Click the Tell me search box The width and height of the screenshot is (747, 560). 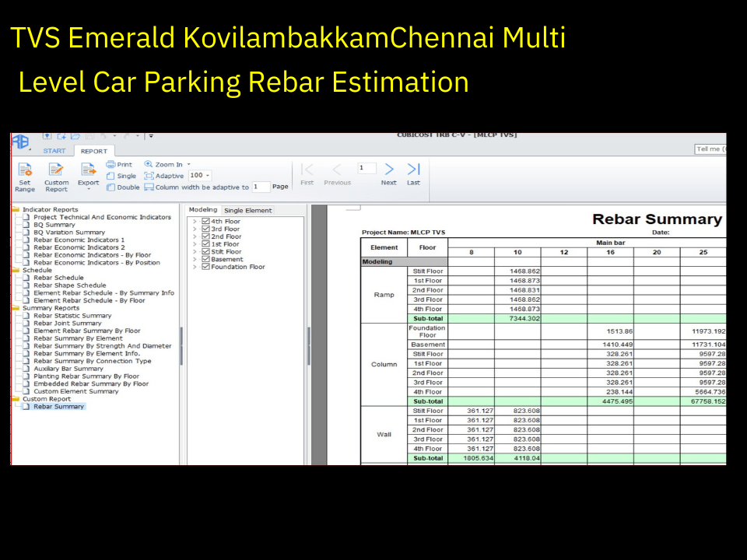(710, 149)
